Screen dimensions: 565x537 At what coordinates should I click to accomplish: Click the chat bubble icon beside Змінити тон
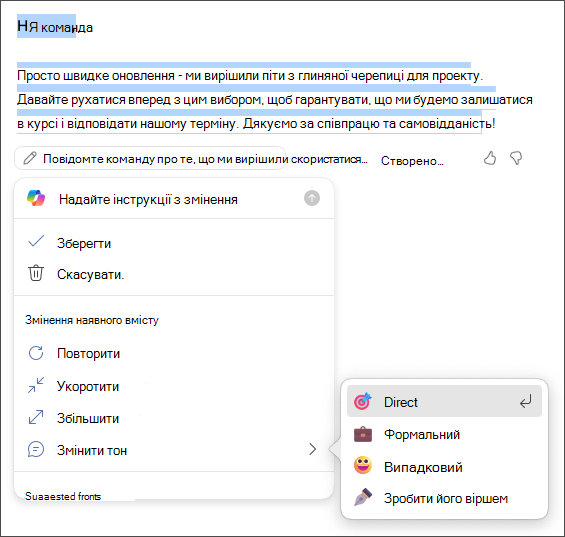36,449
